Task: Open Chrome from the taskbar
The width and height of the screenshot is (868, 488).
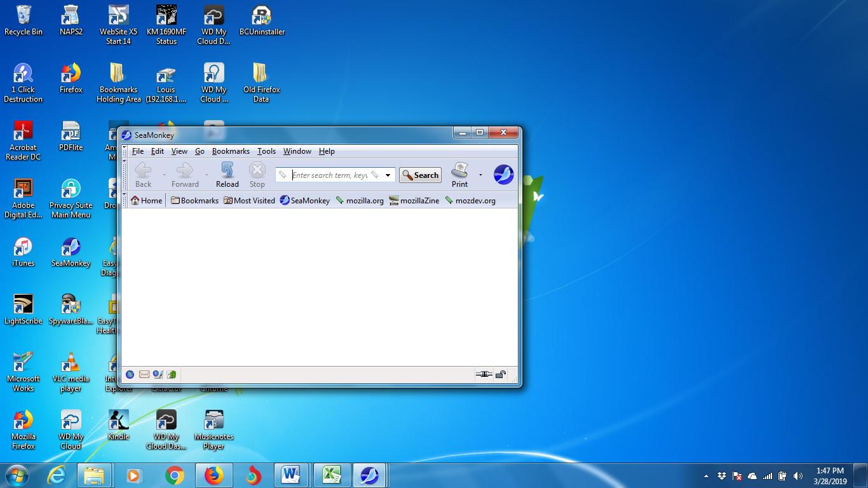Action: tap(175, 475)
